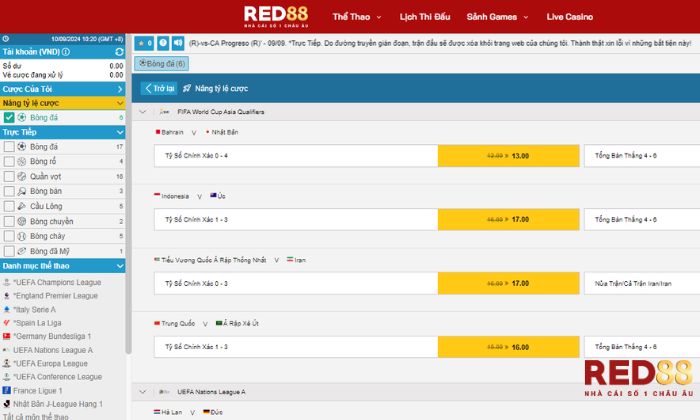Open Lịch Thi Đấu menu item
700x420 pixels.
point(425,17)
